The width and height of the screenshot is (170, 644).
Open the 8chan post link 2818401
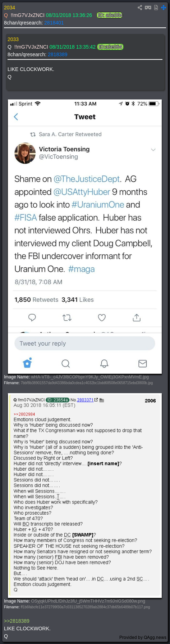(54, 22)
